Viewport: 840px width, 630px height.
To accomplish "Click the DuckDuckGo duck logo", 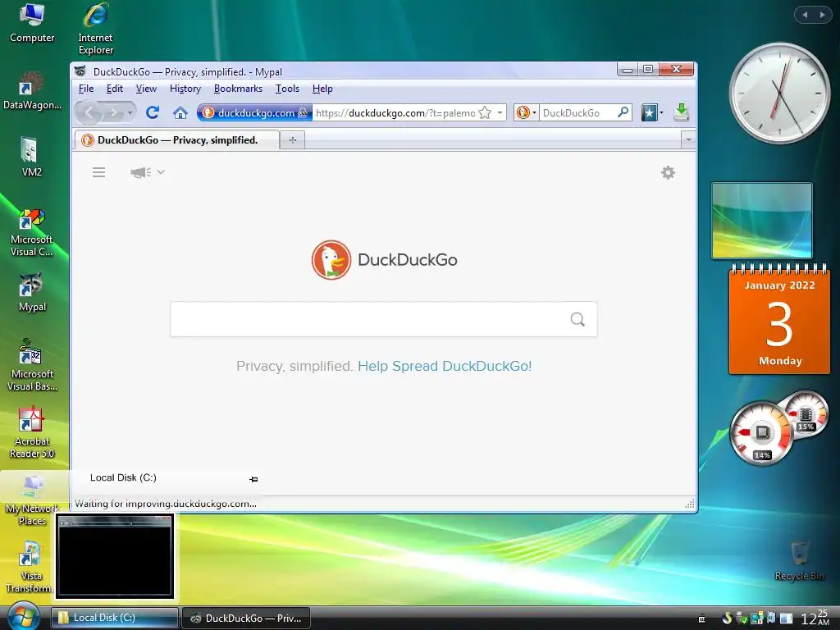I will 331,260.
